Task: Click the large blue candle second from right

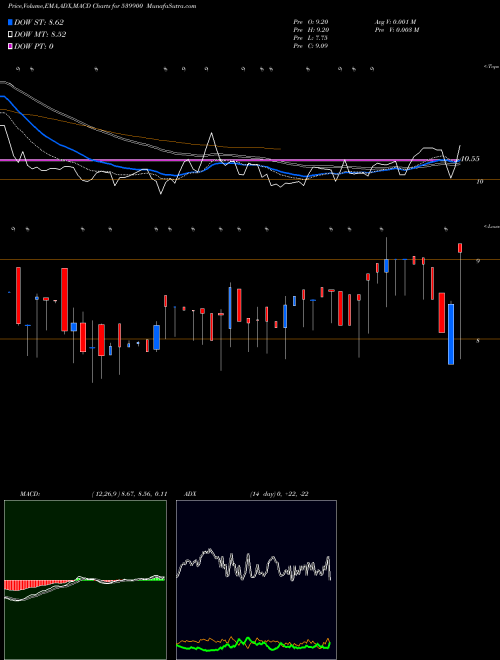Action: [x=451, y=334]
